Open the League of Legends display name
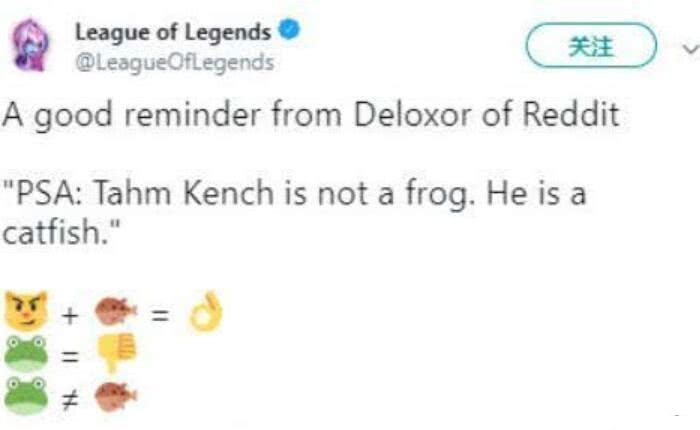This screenshot has width=700, height=430. 172,33
